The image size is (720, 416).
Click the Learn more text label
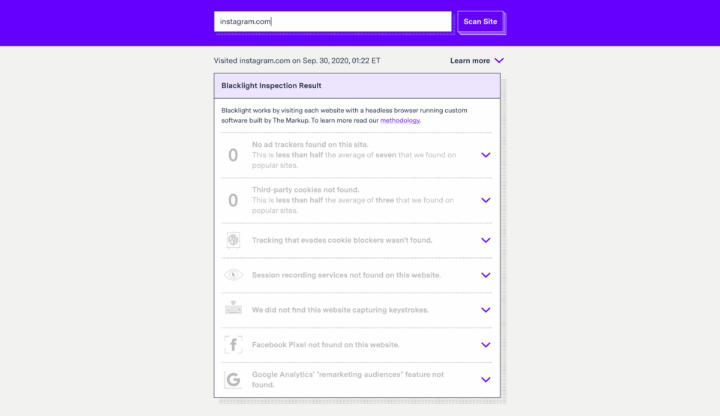[470, 61]
